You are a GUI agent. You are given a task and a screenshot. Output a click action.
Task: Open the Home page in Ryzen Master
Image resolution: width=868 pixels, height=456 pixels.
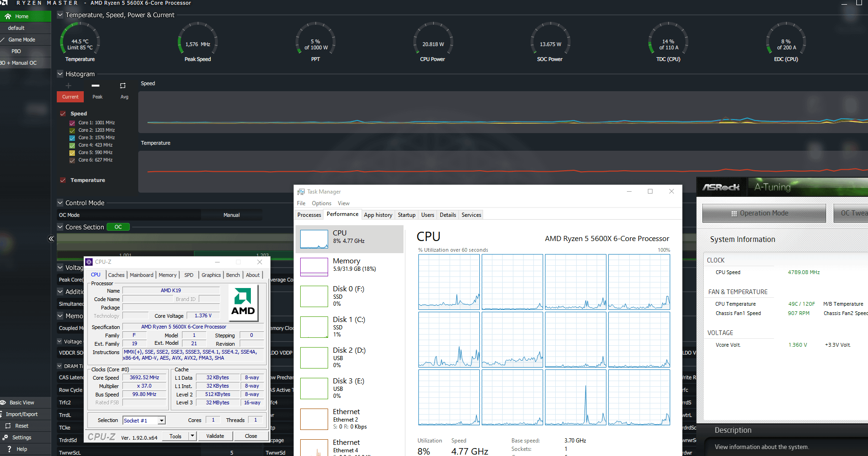[x=25, y=16]
